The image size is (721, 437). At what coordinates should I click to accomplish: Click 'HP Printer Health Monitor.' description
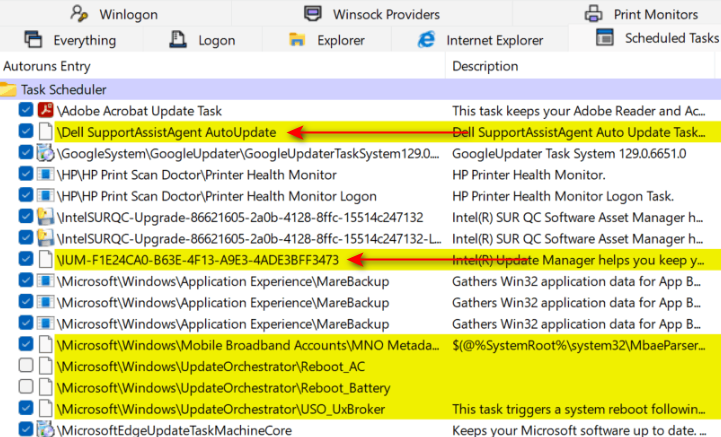pyautogui.click(x=529, y=175)
